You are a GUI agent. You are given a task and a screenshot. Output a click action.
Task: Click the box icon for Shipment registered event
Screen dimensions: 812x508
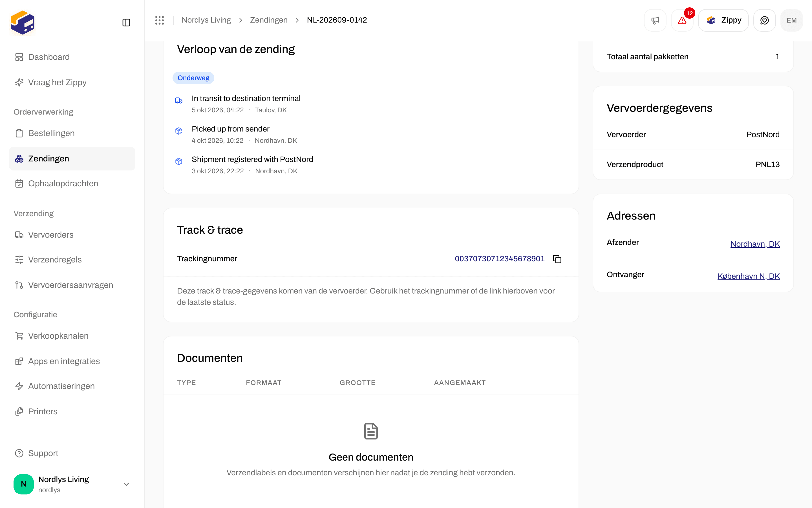pyautogui.click(x=179, y=162)
